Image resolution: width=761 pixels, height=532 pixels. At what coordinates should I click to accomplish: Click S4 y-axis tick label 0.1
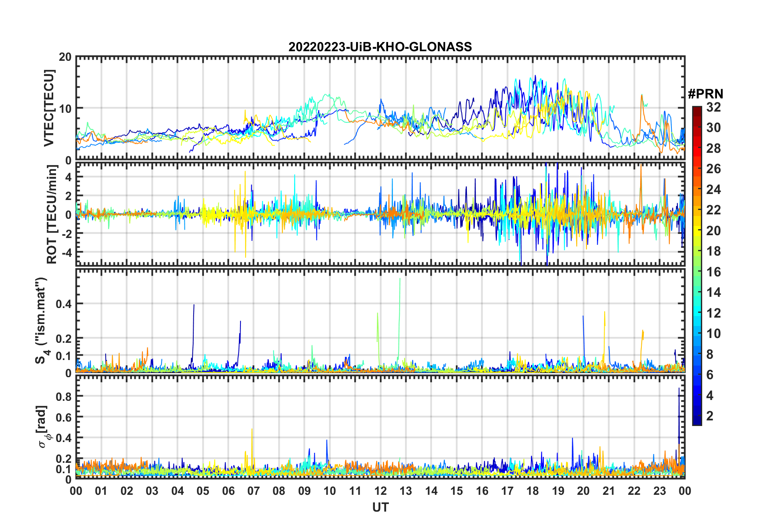tap(63, 356)
